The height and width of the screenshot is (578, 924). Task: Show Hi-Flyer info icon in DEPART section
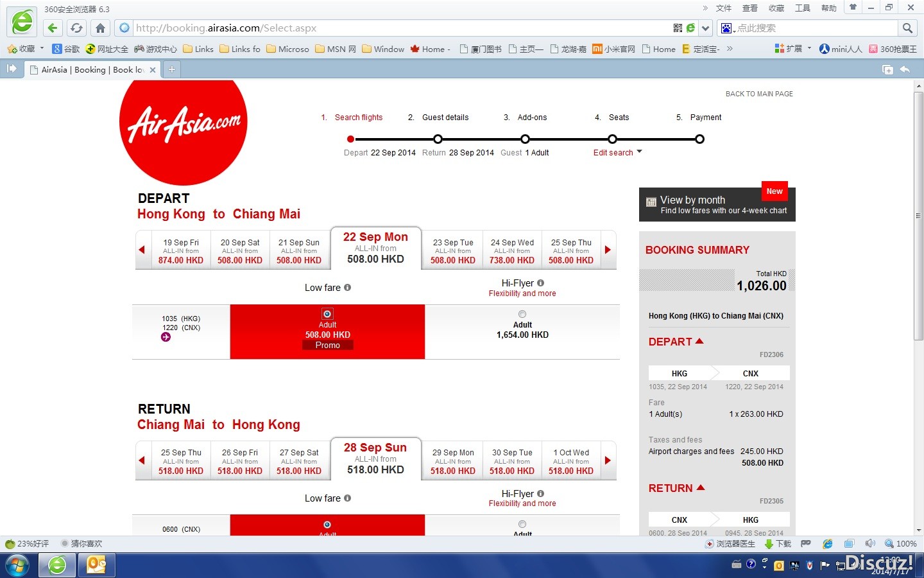coord(540,283)
